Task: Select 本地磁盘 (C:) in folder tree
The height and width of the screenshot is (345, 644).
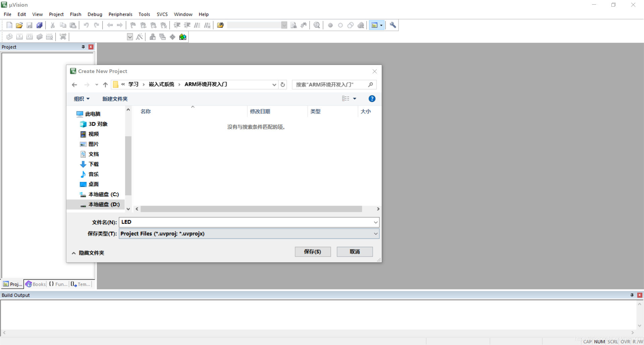Action: click(x=100, y=194)
